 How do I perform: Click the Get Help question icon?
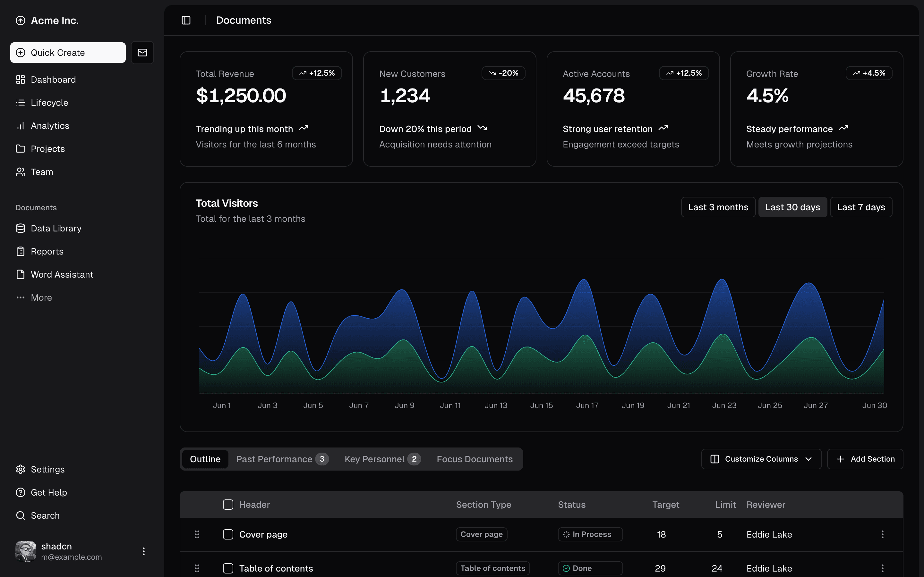(21, 492)
